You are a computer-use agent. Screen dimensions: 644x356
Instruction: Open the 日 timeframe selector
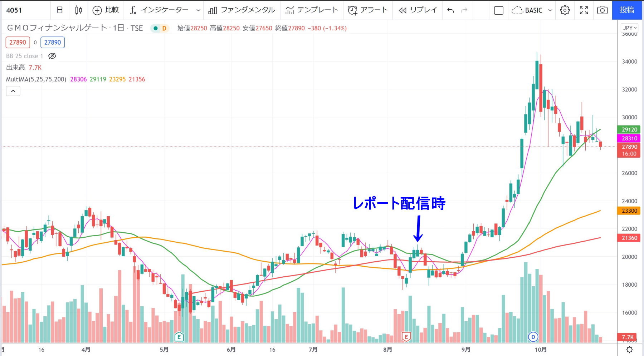[x=60, y=10]
